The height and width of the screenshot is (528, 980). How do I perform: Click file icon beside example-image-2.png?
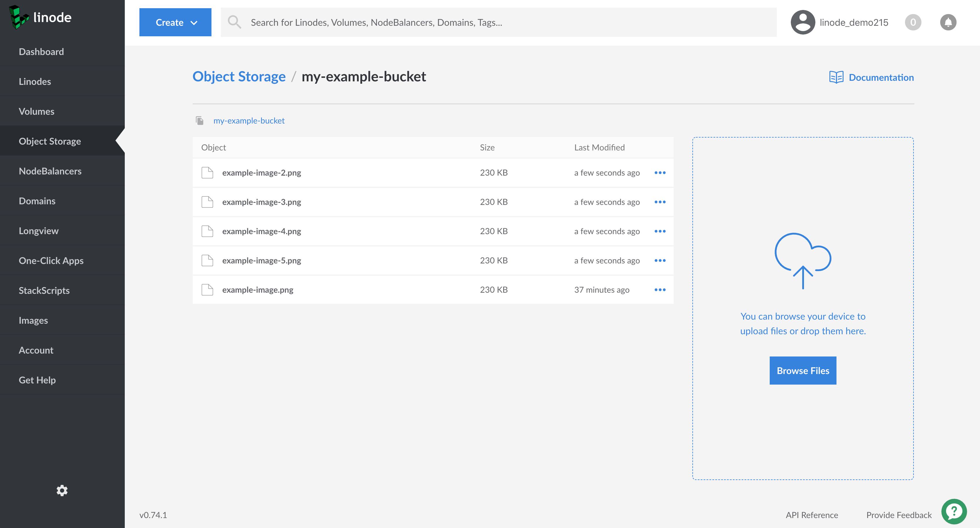[x=207, y=173]
